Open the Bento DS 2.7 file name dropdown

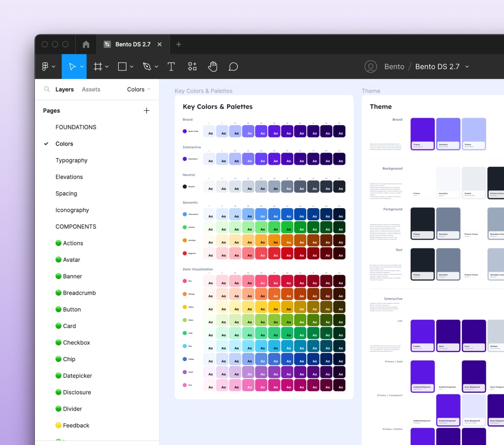(x=467, y=66)
